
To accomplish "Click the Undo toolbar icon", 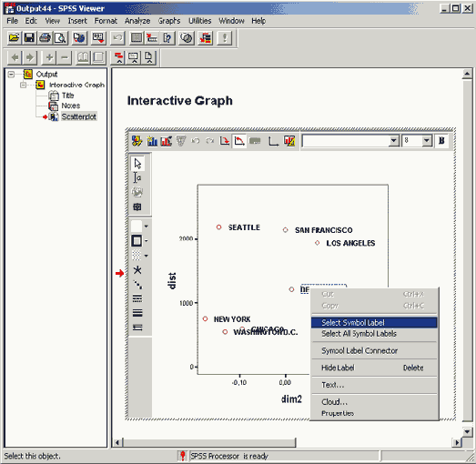I will click(x=117, y=38).
